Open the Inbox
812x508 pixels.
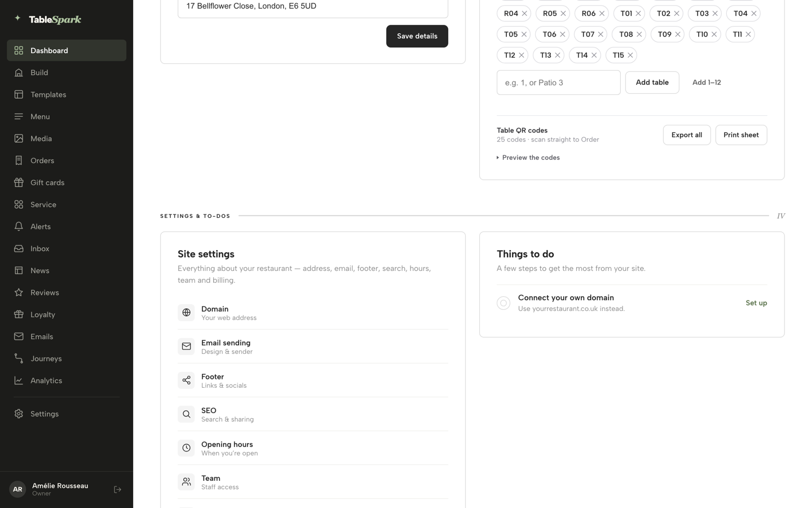[x=67, y=248]
